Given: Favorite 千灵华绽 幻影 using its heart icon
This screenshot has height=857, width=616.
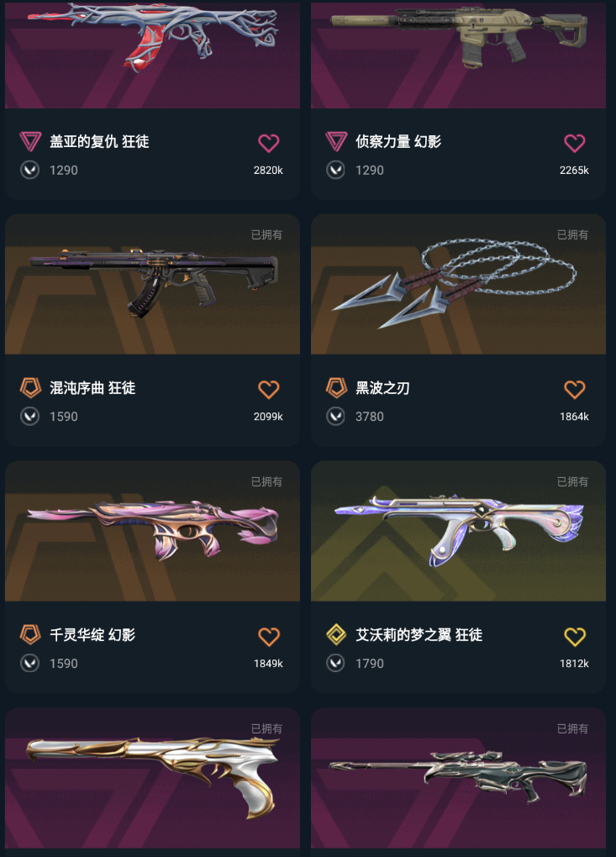Looking at the screenshot, I should pos(268,637).
